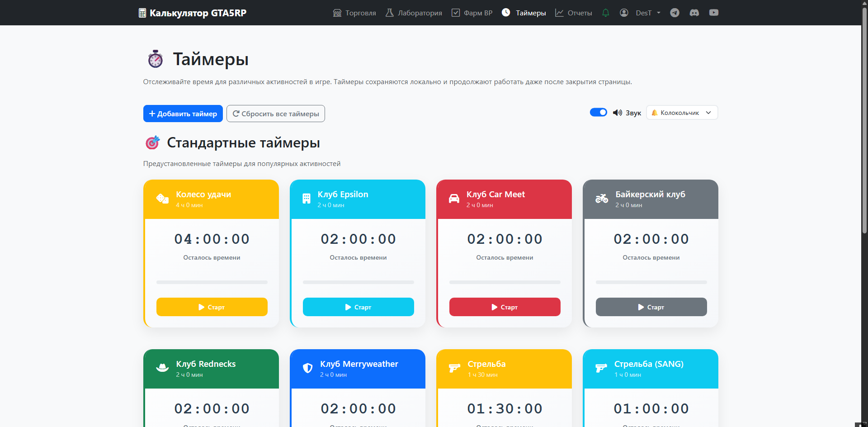This screenshot has height=427, width=868.
Task: Click the Клуб Epsilon progress bar
Action: pyautogui.click(x=359, y=282)
